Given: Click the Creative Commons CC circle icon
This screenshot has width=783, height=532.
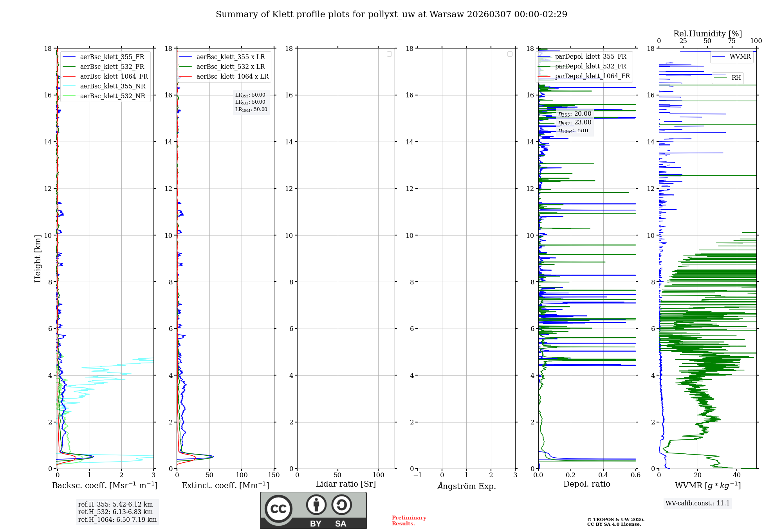Looking at the screenshot, I should coord(278,509).
